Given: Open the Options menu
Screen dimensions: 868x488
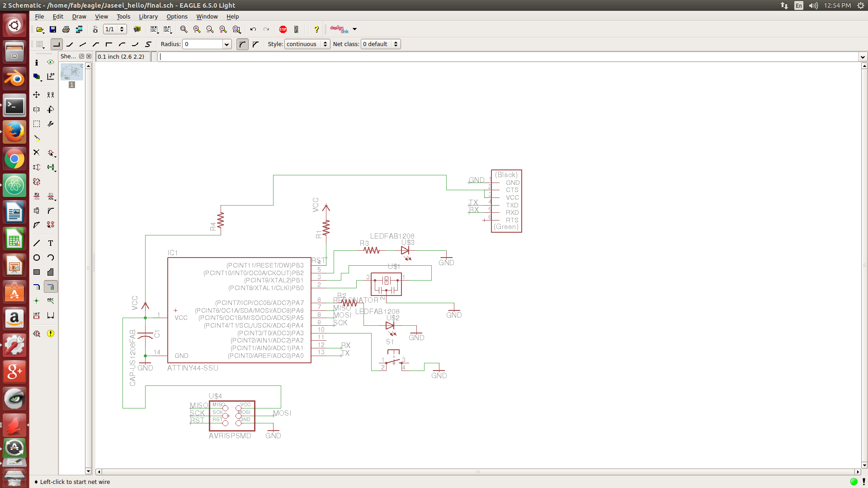Looking at the screenshot, I should pyautogui.click(x=177, y=17).
